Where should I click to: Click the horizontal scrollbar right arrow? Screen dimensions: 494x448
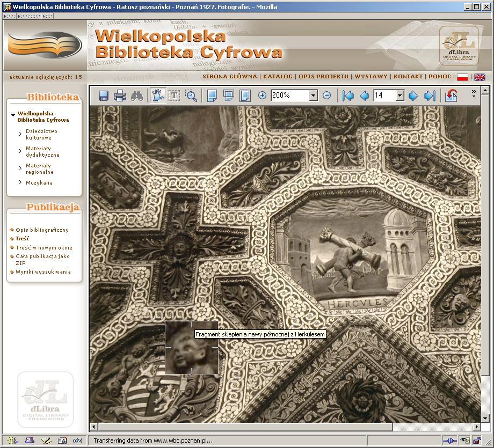477,427
